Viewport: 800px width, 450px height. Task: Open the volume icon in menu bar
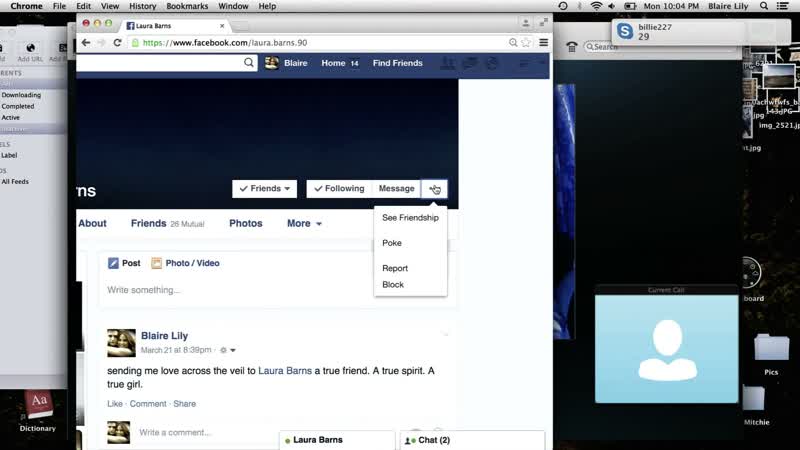click(611, 6)
